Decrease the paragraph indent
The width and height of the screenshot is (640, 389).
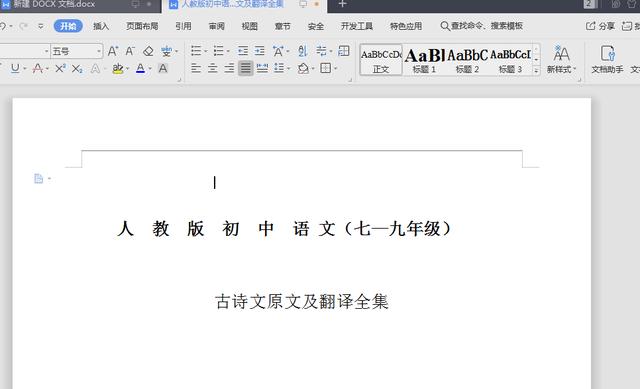click(x=243, y=51)
